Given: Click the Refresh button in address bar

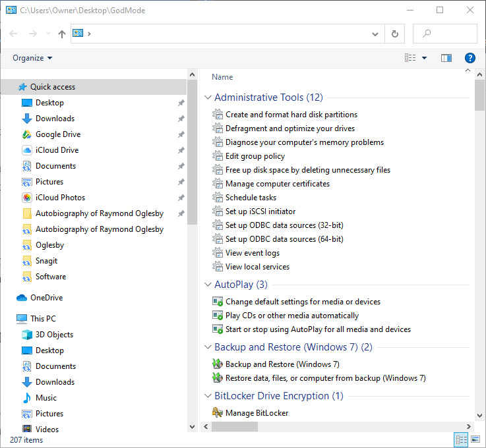Looking at the screenshot, I should (395, 34).
